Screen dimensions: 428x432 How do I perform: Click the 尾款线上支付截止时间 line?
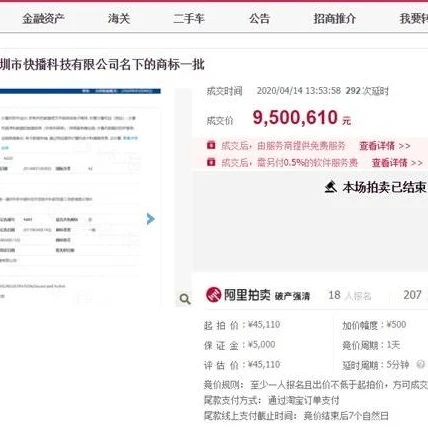[296, 416]
